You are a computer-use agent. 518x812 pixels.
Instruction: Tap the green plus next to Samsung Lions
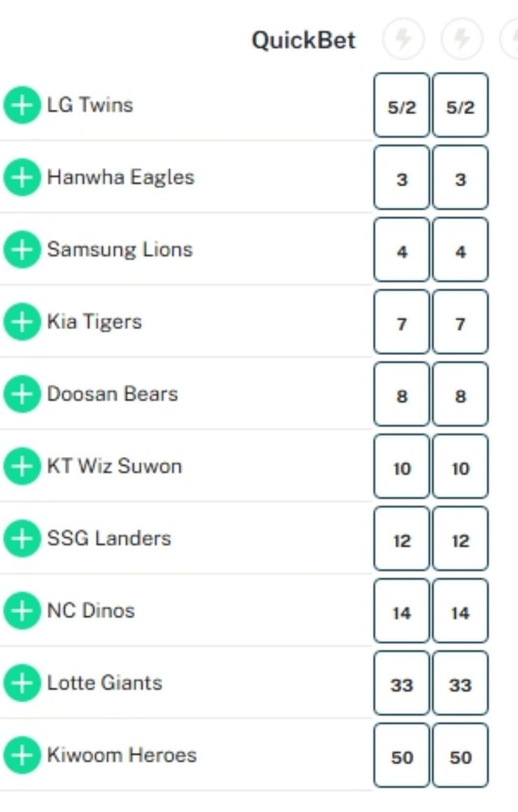22,250
